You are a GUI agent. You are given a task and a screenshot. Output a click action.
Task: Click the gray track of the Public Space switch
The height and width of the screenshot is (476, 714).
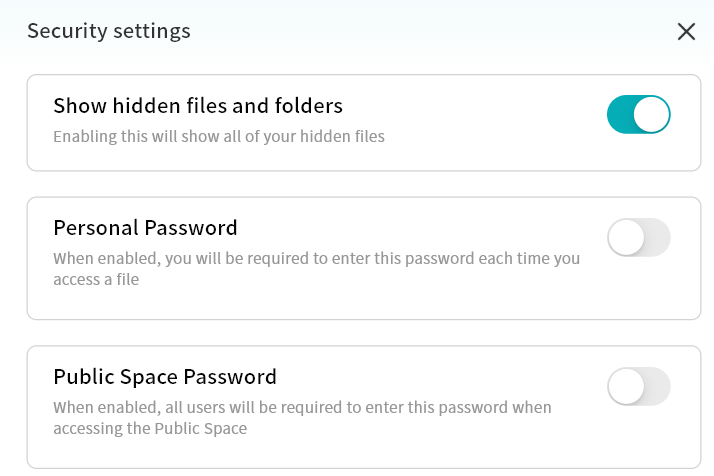655,386
